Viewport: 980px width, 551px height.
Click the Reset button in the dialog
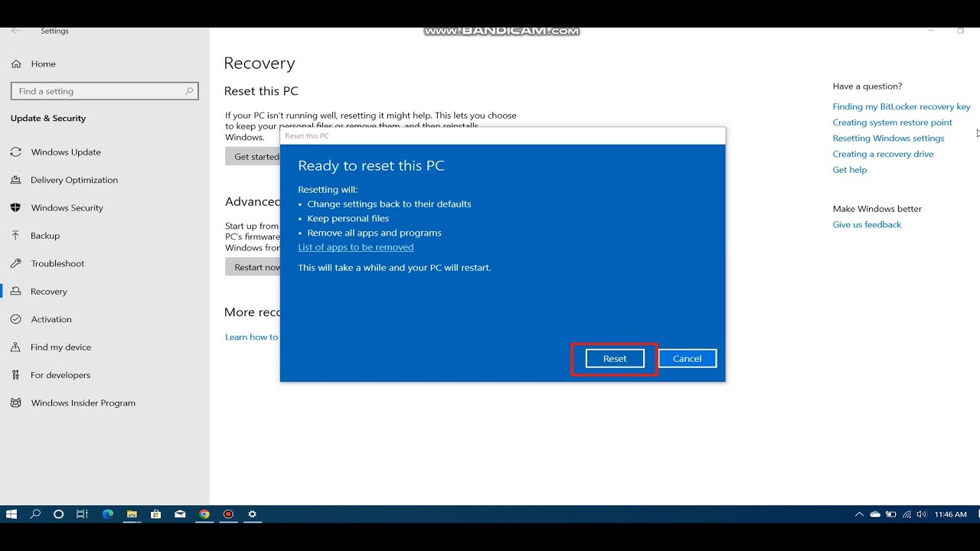pos(614,358)
